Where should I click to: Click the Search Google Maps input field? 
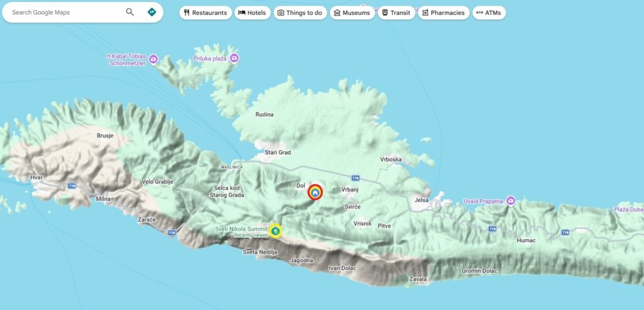(x=65, y=13)
